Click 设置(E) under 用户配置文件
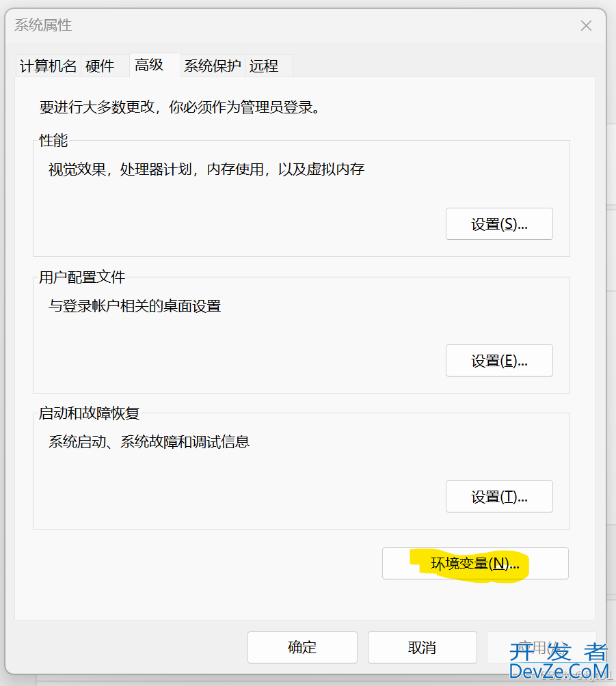The width and height of the screenshot is (616, 686). click(x=499, y=361)
